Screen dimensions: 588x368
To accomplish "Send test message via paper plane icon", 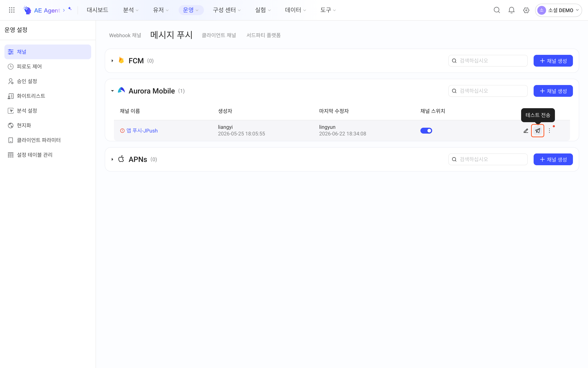I will click(537, 131).
